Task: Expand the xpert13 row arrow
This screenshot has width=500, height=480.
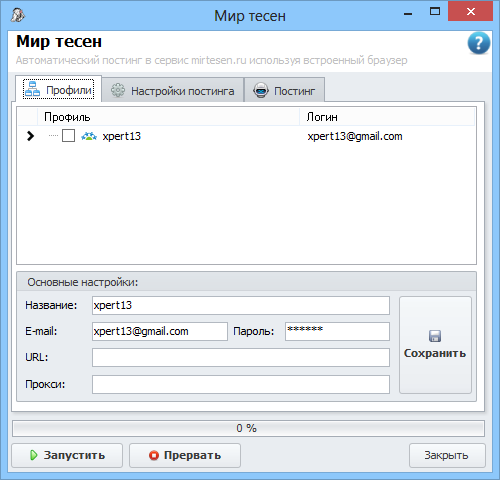Action: (x=30, y=136)
